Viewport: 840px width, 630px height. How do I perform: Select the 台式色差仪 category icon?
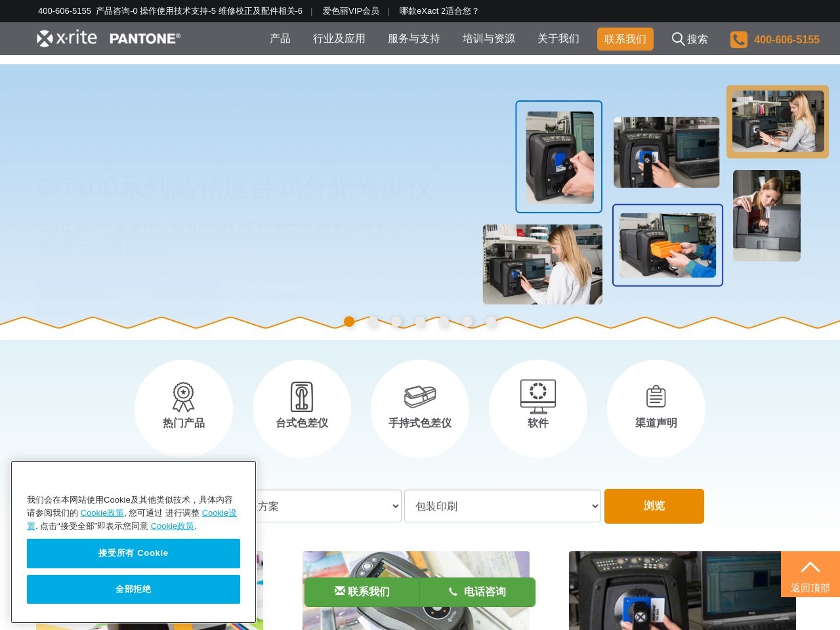click(x=301, y=396)
